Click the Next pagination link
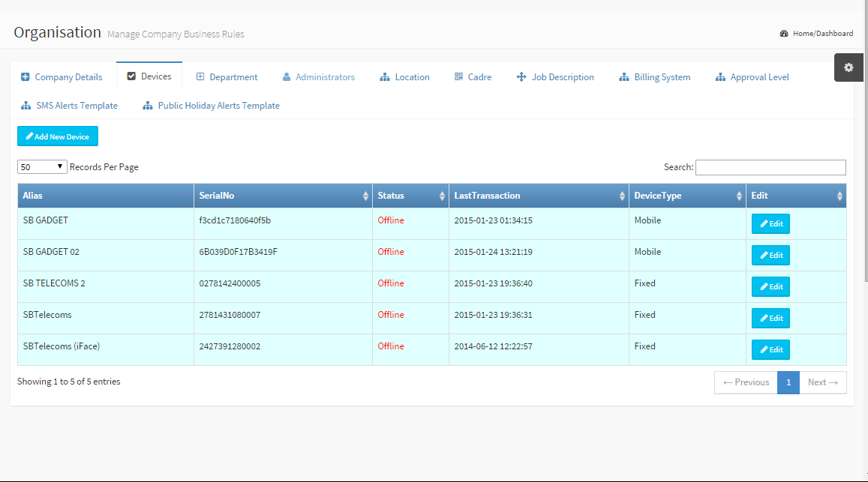This screenshot has height=482, width=868. [x=823, y=382]
